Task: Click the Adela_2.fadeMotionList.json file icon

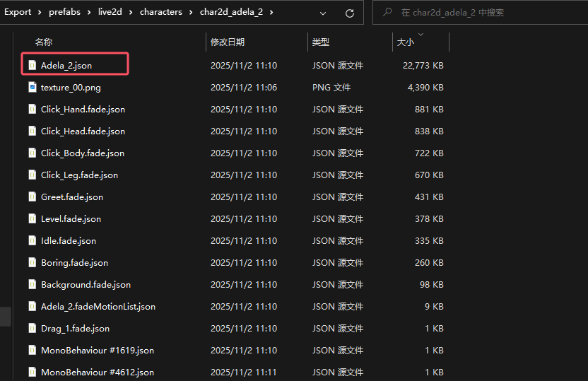Action: pos(33,306)
